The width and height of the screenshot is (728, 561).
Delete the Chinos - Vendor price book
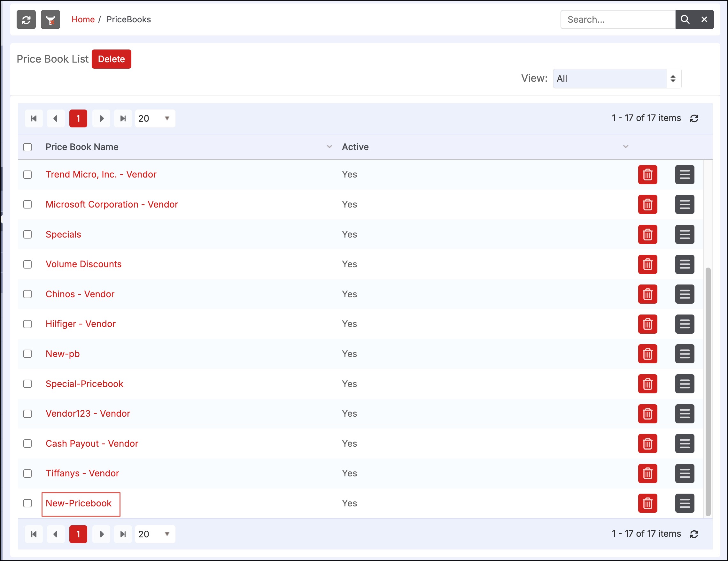[648, 294]
